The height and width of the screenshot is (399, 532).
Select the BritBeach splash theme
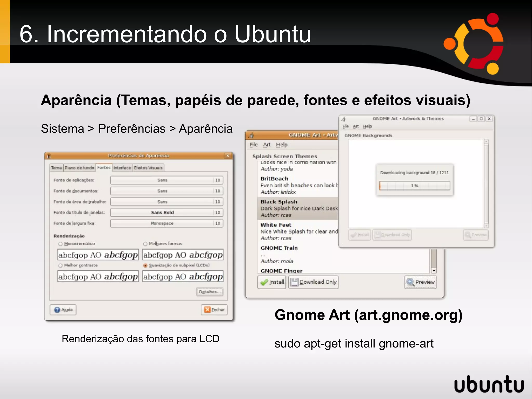(x=298, y=185)
